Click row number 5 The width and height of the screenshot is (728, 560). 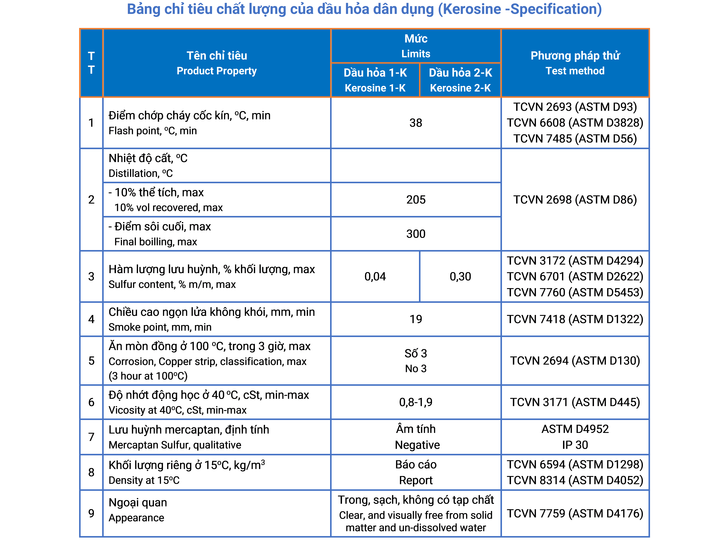tap(91, 361)
